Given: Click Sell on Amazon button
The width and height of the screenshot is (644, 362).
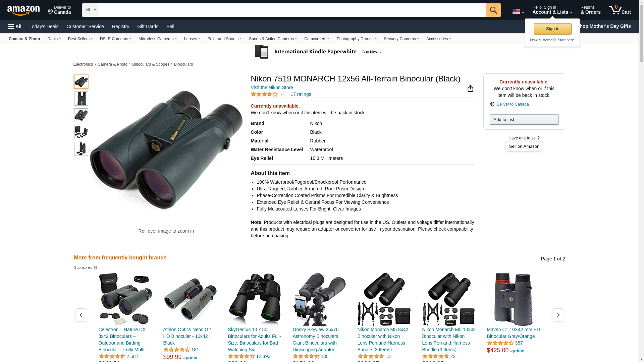Looking at the screenshot, I should tap(524, 146).
